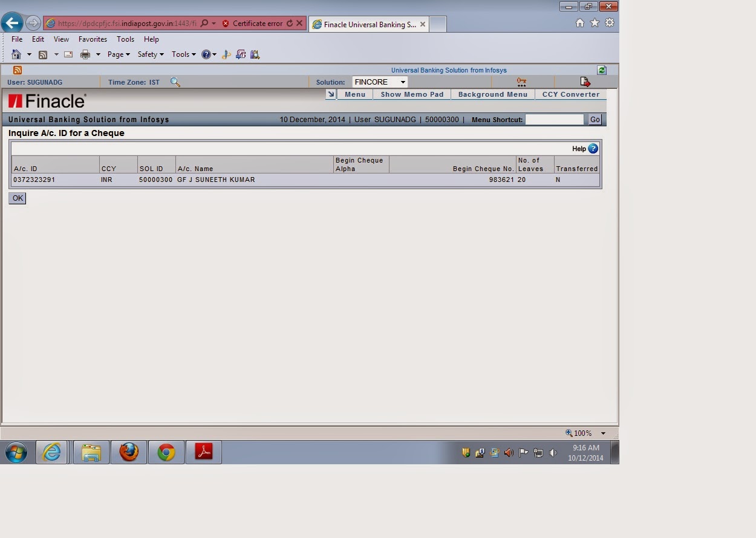Open the Favorites menu

point(93,39)
